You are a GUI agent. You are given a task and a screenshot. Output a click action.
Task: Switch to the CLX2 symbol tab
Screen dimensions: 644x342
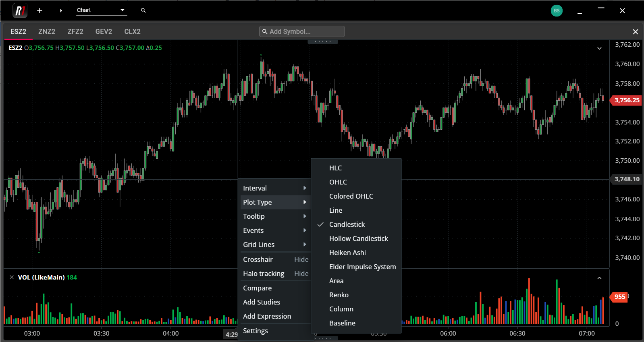coord(132,31)
